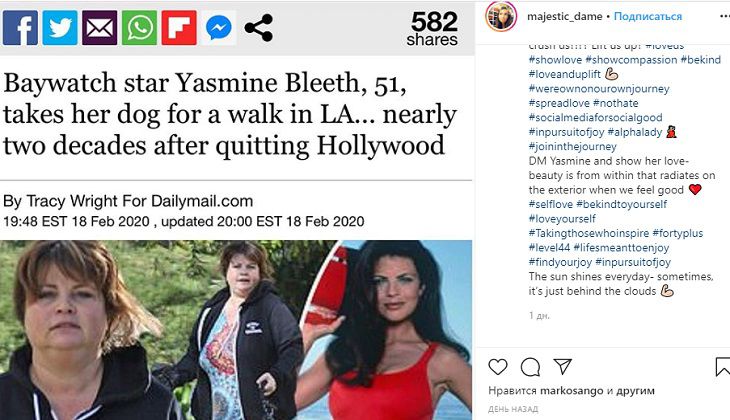This screenshot has width=730, height=420.
Task: Send post via paper plane icon
Action: (562, 366)
